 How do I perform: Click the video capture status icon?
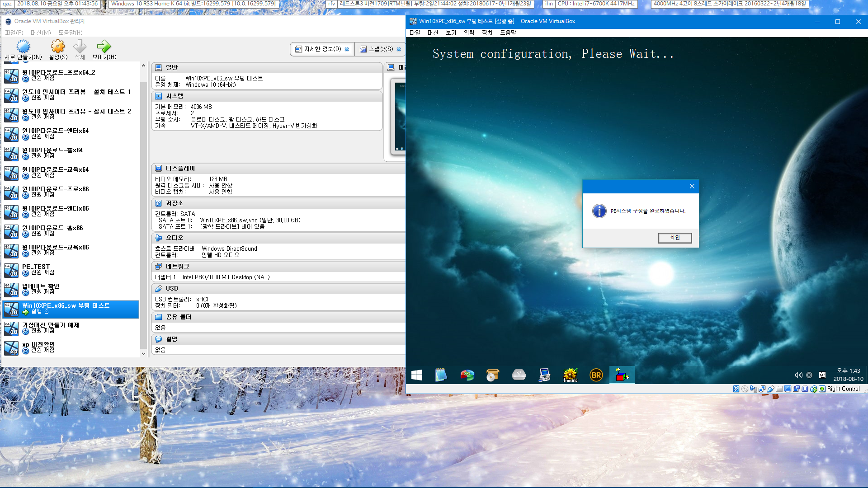point(796,389)
